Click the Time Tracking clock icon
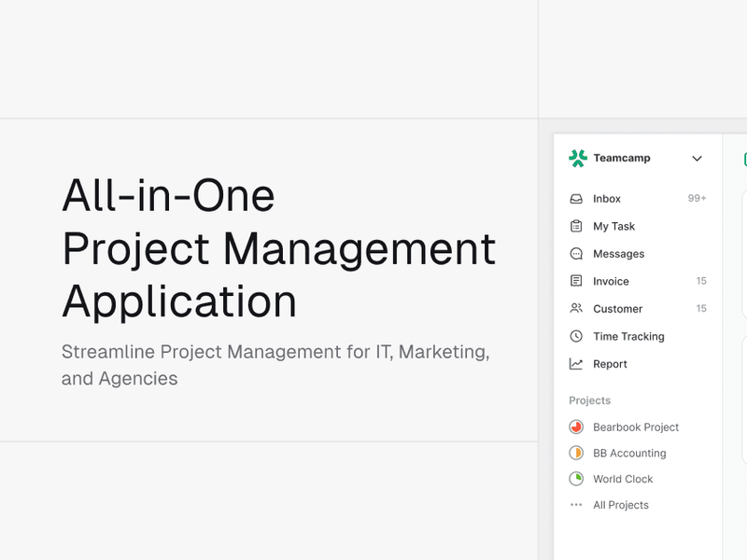747x560 pixels. [576, 336]
